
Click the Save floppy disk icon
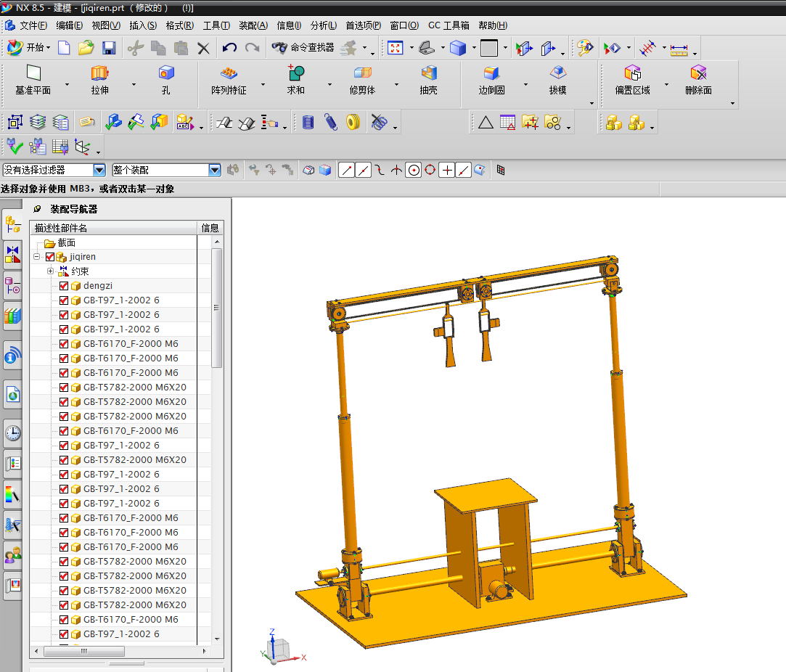point(109,49)
